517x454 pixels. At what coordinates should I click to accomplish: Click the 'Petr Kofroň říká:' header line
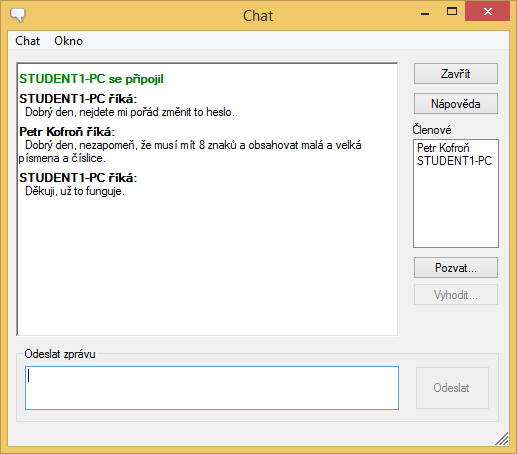point(67,132)
